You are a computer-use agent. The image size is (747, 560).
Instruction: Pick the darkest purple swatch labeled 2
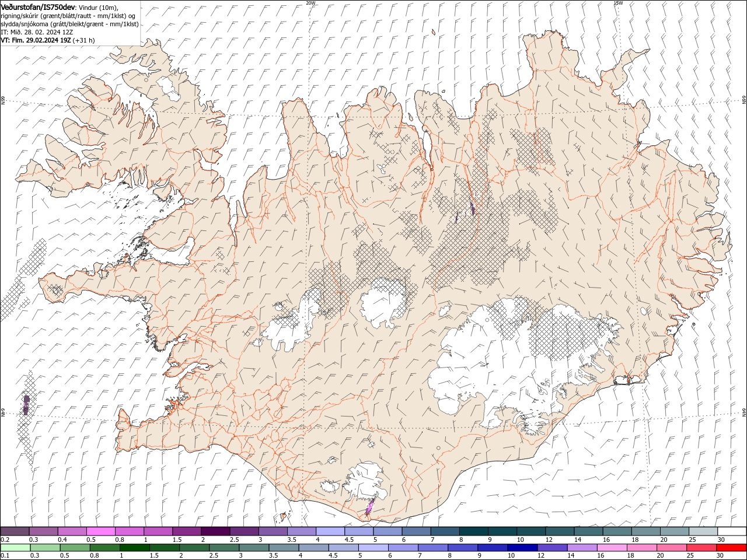[215, 531]
